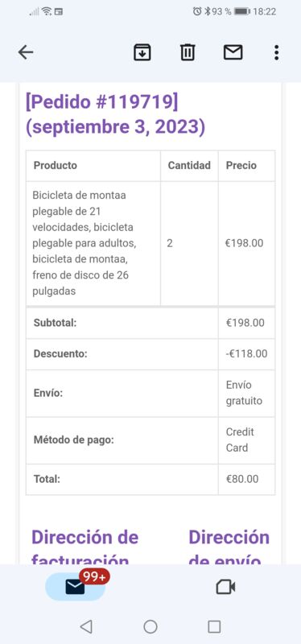The image size is (301, 644).
Task: Switch to the Mail tab with 99+ badge
Action: coord(76,587)
